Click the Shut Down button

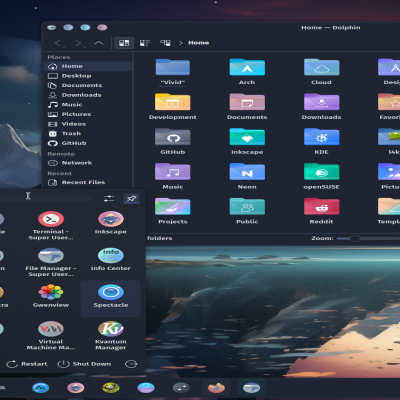[84, 364]
